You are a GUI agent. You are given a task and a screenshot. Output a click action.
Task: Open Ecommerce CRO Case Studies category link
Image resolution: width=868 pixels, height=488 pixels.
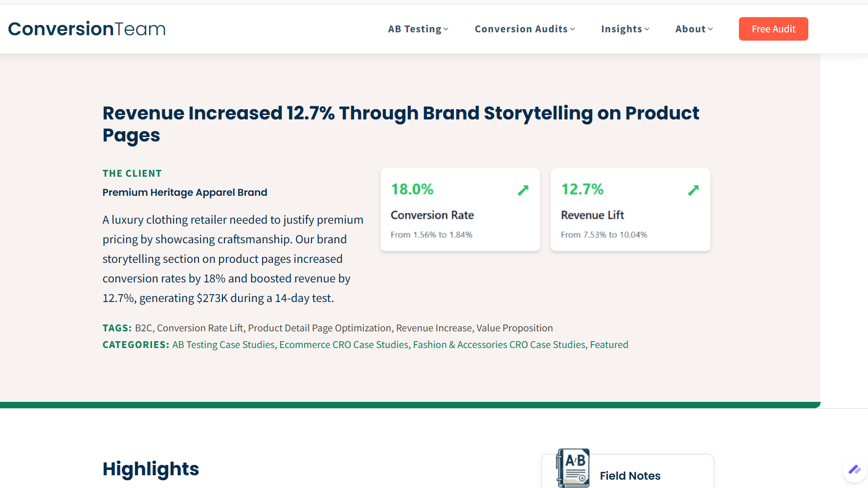tap(344, 345)
